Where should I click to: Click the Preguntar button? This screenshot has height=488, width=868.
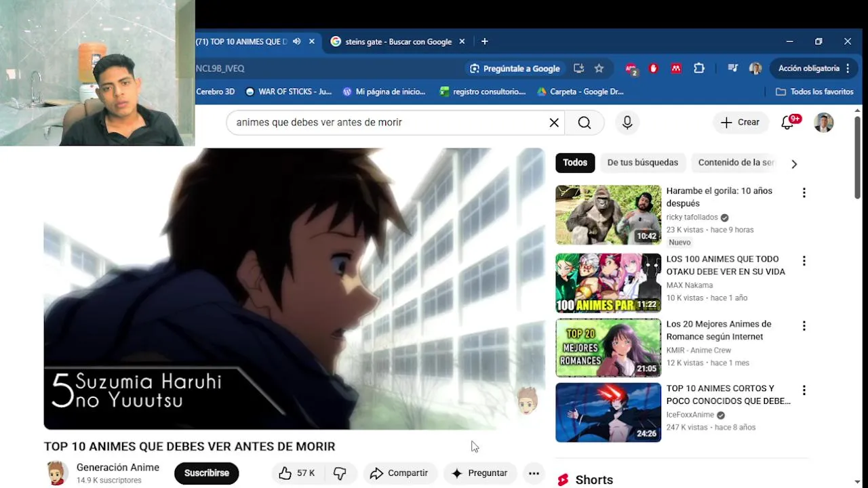click(480, 473)
